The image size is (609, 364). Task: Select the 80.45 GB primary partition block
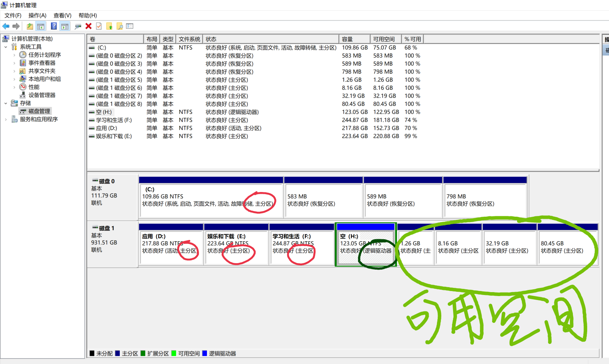(568, 244)
